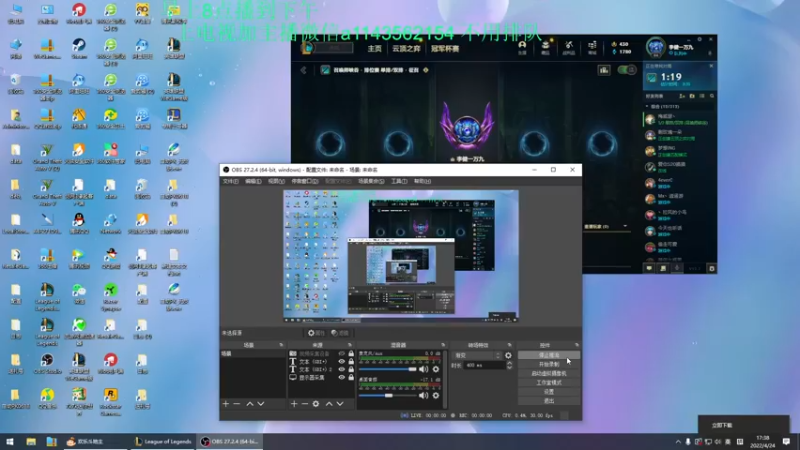The image size is (800, 450).
Task: Click the 启动虚拟摄像机 button
Action: click(549, 373)
